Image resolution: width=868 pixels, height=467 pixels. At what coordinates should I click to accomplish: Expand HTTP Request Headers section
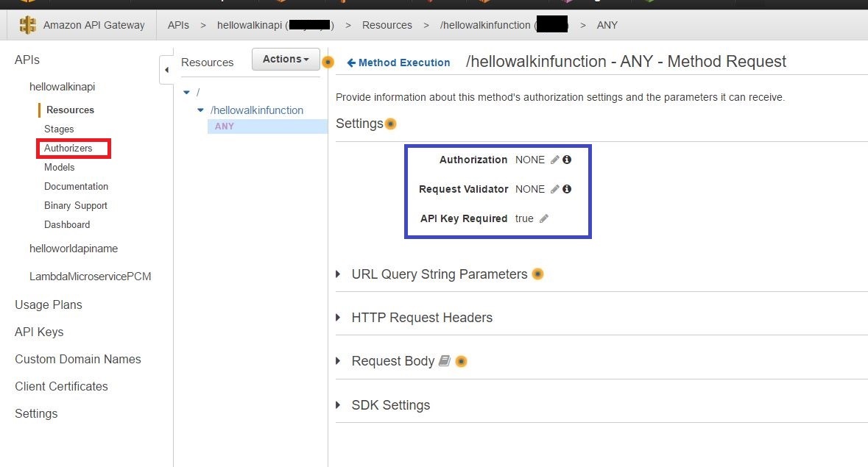coord(338,318)
